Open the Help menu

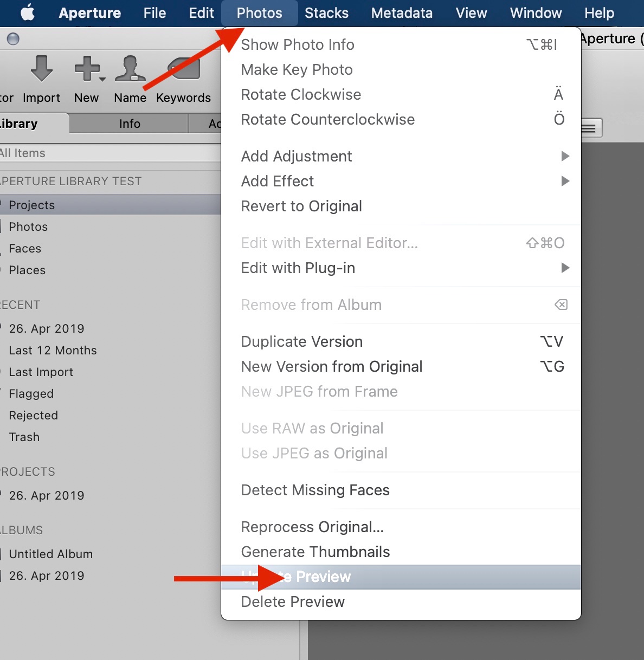tap(599, 13)
